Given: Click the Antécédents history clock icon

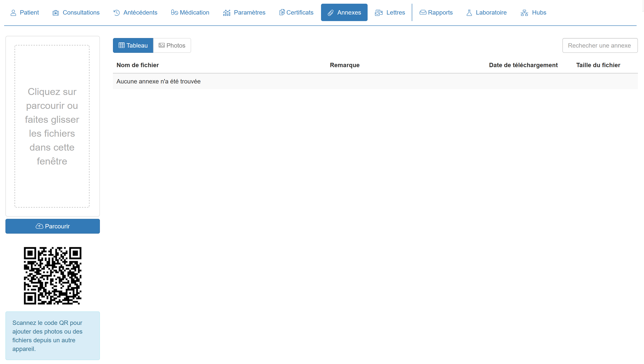Looking at the screenshot, I should pyautogui.click(x=116, y=13).
